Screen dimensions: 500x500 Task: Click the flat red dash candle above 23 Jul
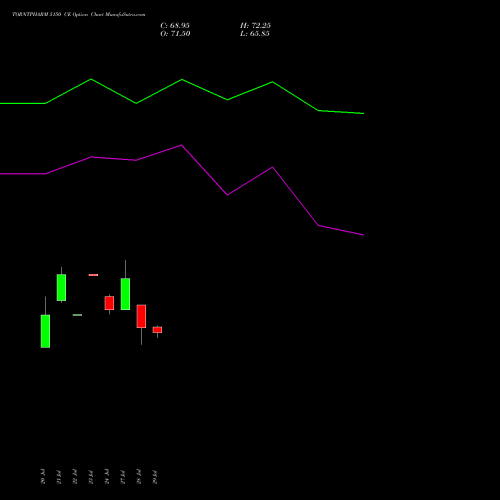(93, 275)
